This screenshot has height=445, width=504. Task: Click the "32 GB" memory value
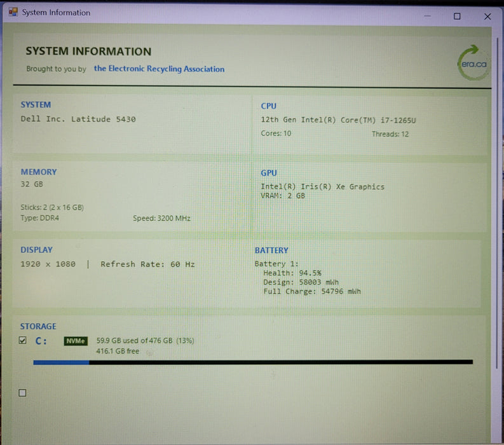pyautogui.click(x=32, y=184)
